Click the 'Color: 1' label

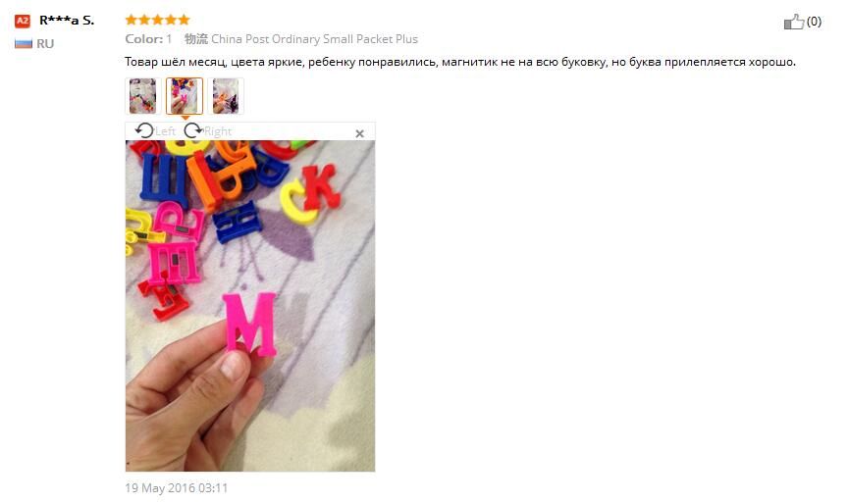coord(148,39)
